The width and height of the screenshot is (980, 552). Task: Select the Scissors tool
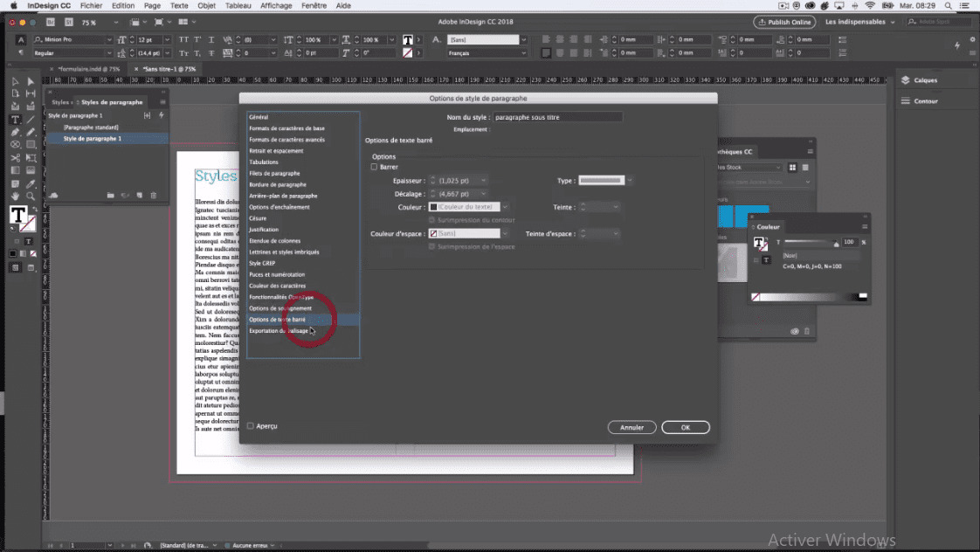tap(16, 158)
